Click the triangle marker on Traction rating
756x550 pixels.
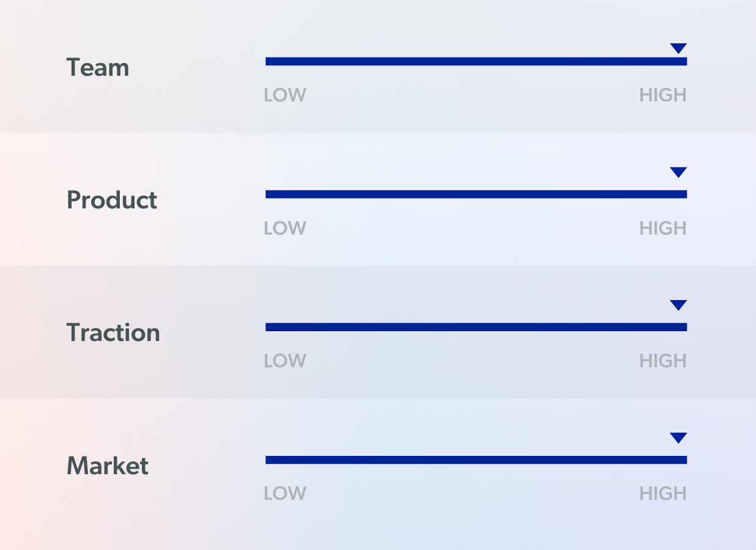[678, 305]
